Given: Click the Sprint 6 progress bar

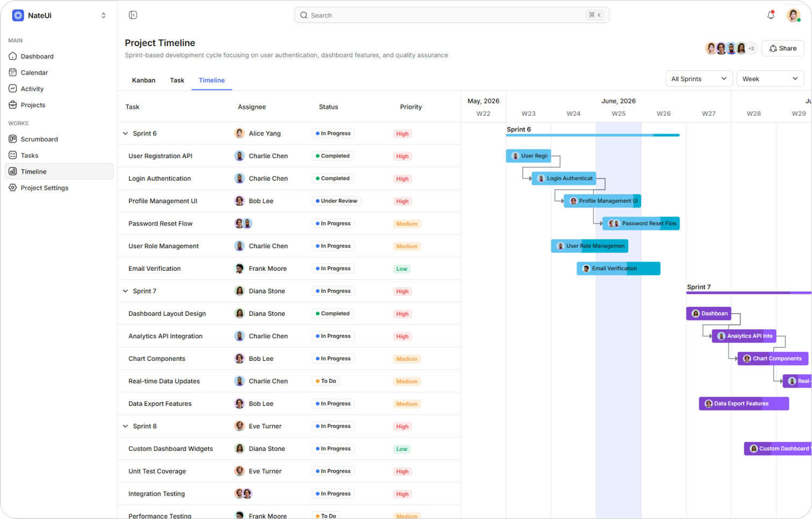Looking at the screenshot, I should pos(593,135).
